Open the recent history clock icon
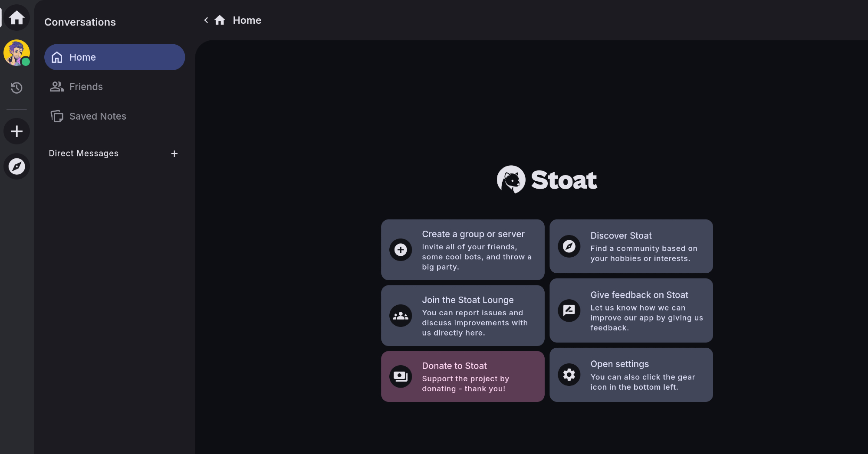The height and width of the screenshot is (454, 868). 16,88
